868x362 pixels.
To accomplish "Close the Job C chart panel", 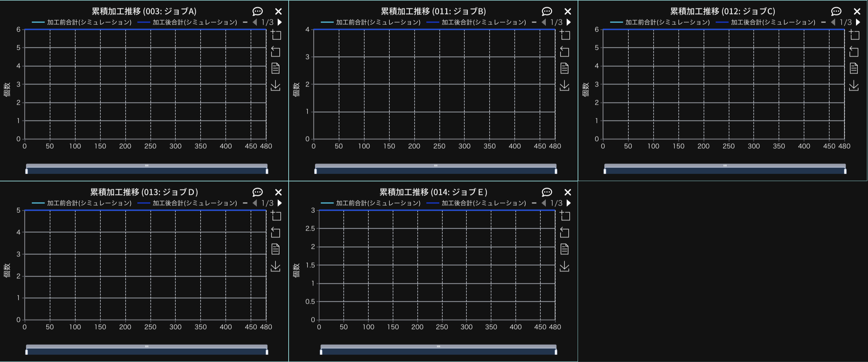I will pyautogui.click(x=857, y=12).
